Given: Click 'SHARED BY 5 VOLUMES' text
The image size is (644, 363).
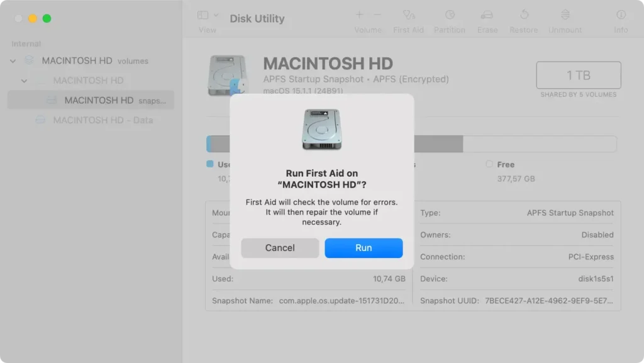Looking at the screenshot, I should pyautogui.click(x=579, y=95).
